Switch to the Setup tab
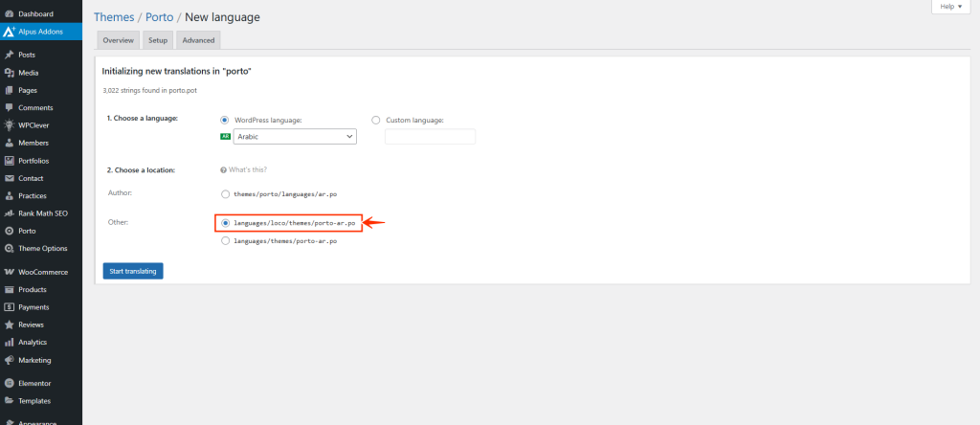This screenshot has width=980, height=425. click(x=158, y=40)
